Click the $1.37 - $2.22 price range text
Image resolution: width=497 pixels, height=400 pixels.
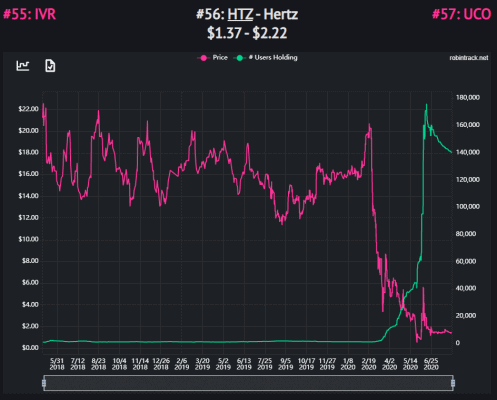click(247, 33)
